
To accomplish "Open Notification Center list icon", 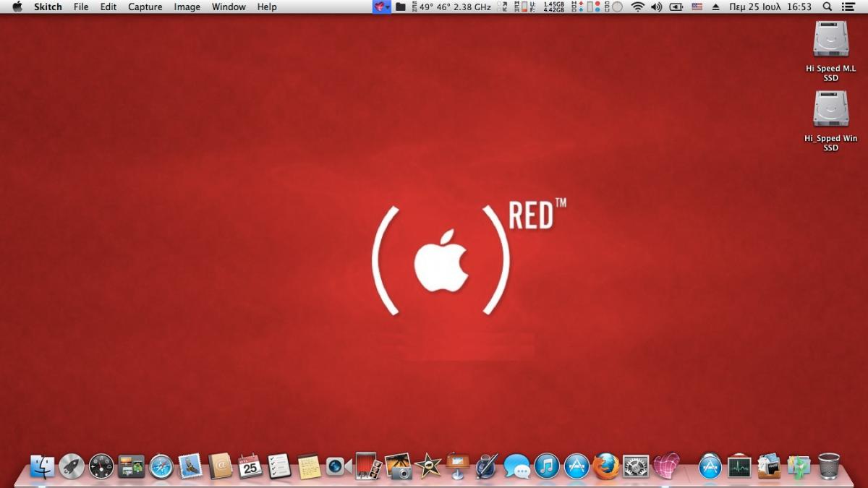I will point(848,7).
